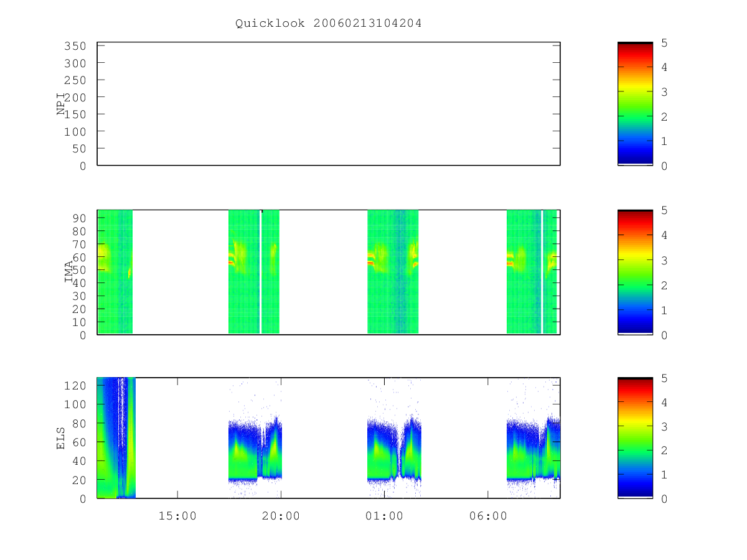
Task: Click the Quicklook 20060213104204 plot title
Action: click(329, 24)
